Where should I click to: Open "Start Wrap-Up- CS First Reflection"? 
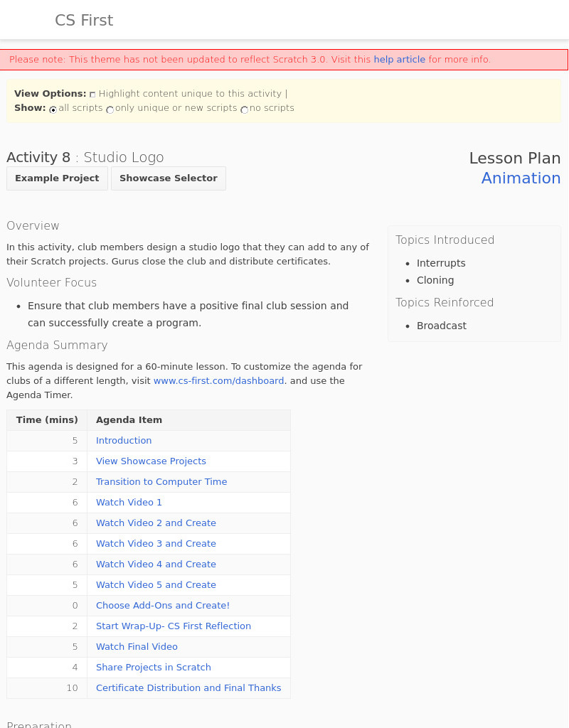click(174, 626)
